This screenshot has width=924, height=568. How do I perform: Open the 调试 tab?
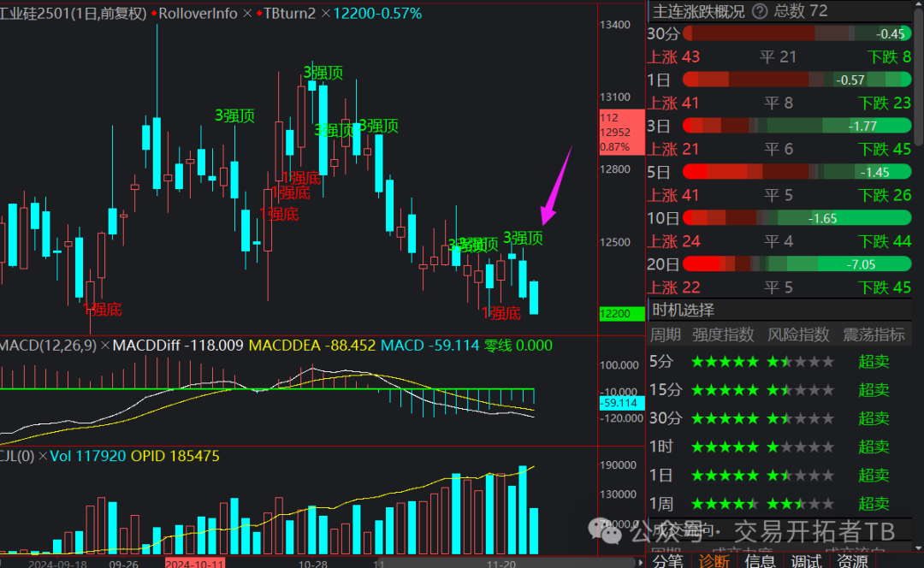806,561
